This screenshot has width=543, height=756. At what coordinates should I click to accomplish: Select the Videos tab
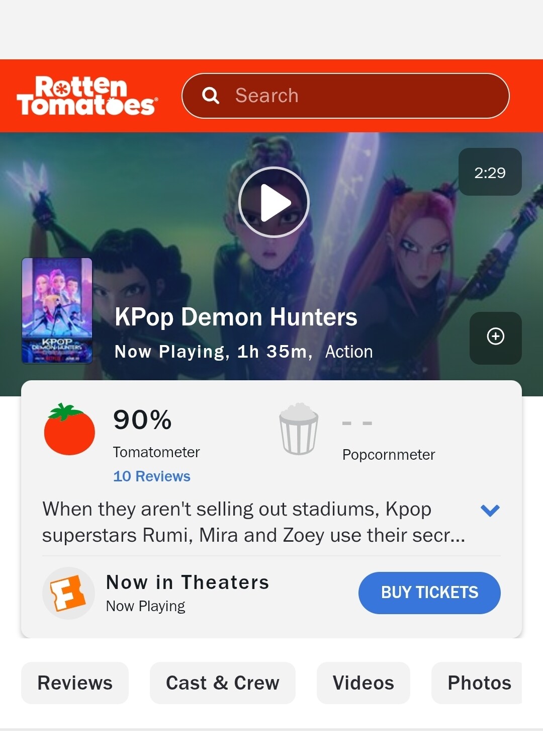364,683
